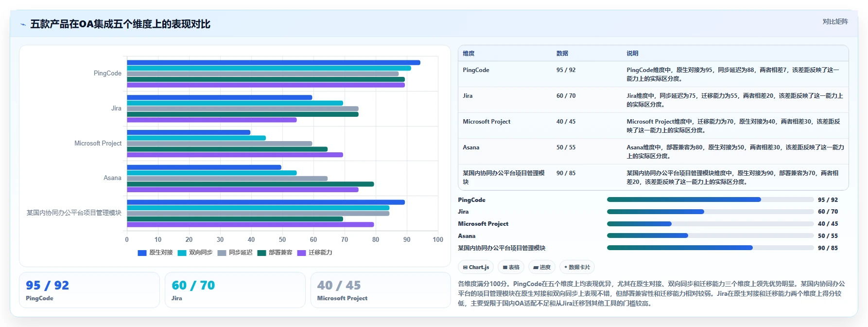The width and height of the screenshot is (868, 327).
Task: Click the 90 / 85 progress value label
Action: [828, 248]
